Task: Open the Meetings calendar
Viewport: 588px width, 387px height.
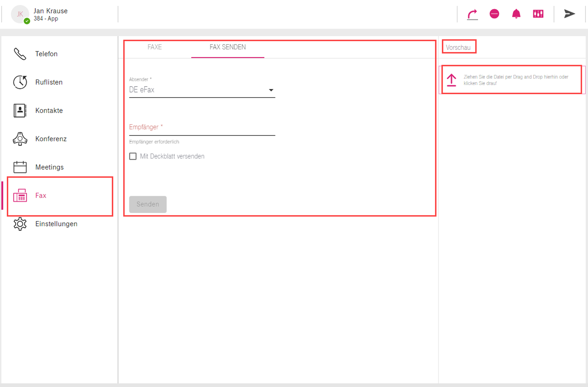Action: point(49,167)
